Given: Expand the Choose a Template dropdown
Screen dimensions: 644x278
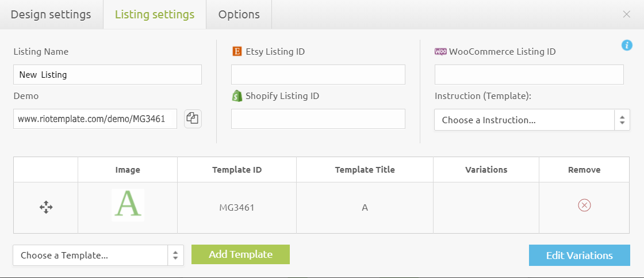Looking at the screenshot, I should coord(98,256).
